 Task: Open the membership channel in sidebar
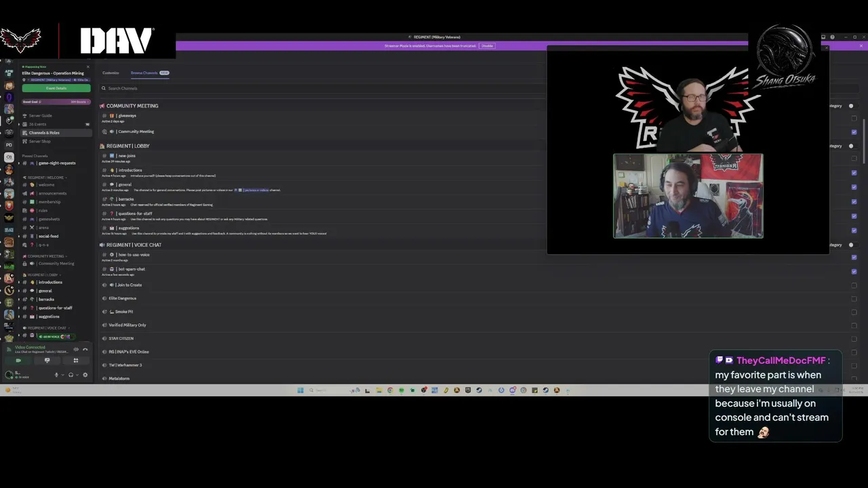56,202
